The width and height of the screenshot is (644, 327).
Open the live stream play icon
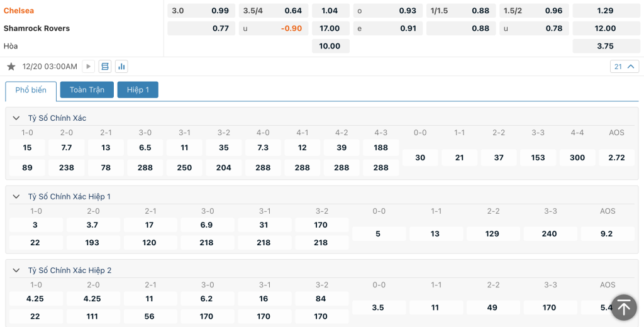tap(88, 67)
